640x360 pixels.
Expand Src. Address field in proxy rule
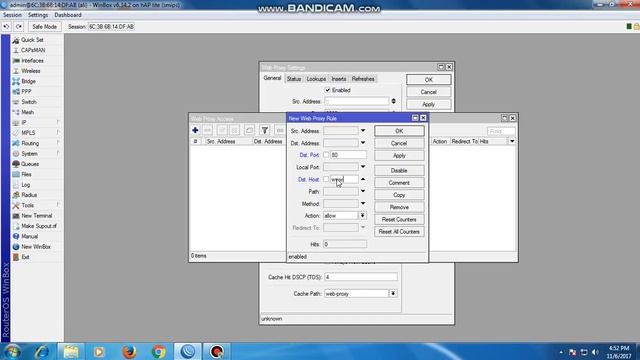coord(363,131)
